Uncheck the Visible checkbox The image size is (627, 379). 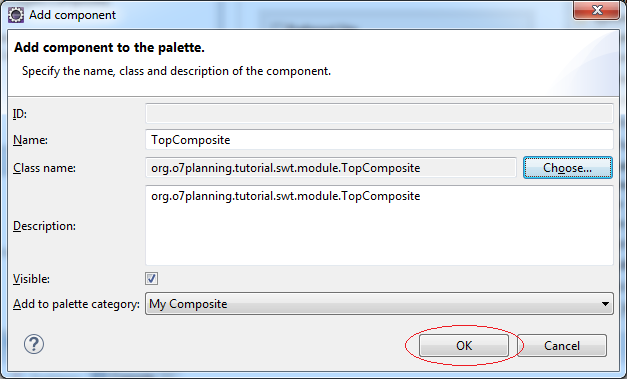click(x=152, y=279)
